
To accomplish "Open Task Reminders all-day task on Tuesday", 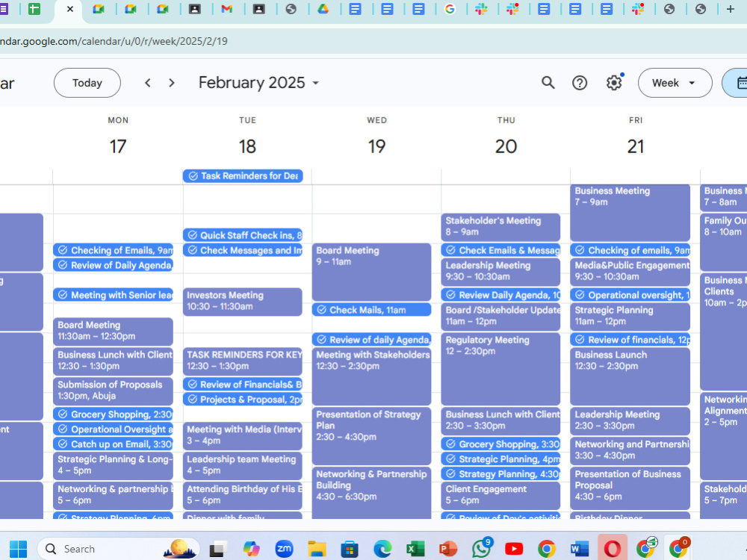I will [x=243, y=176].
